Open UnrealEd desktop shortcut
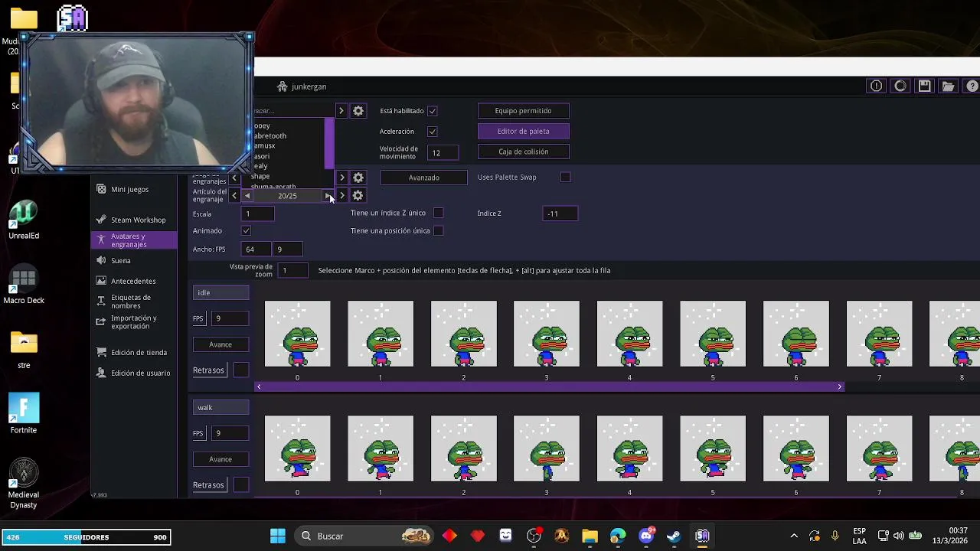 (24, 220)
